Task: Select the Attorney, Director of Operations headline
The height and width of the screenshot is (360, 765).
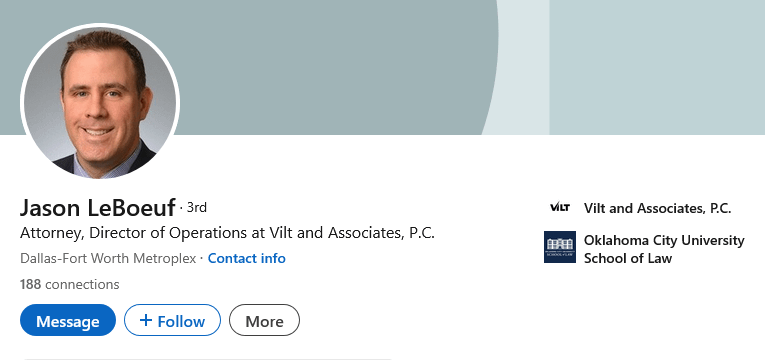Action: pyautogui.click(x=227, y=233)
